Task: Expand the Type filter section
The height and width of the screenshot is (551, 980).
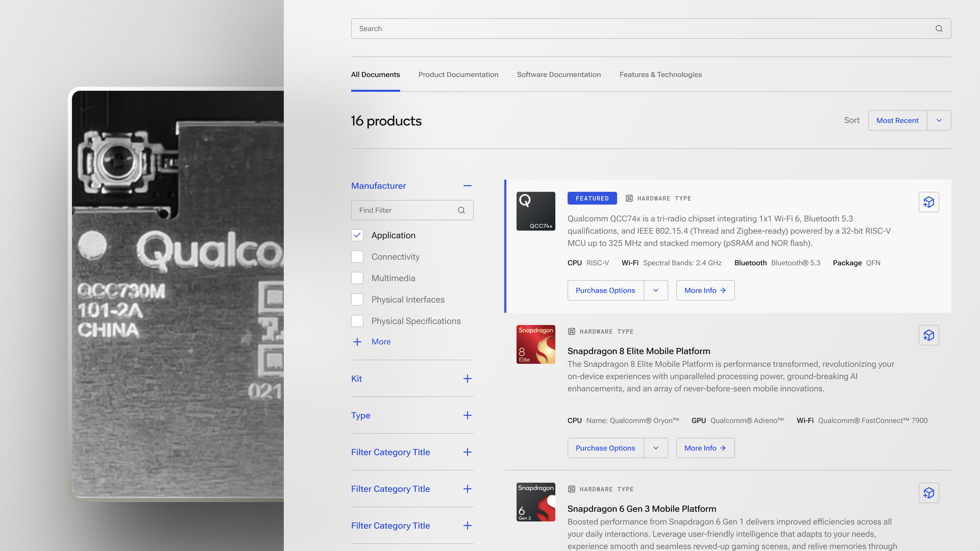Action: click(x=467, y=415)
